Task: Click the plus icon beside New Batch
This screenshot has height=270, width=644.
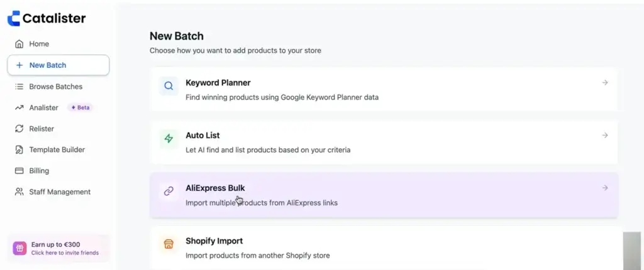Action: (19, 65)
